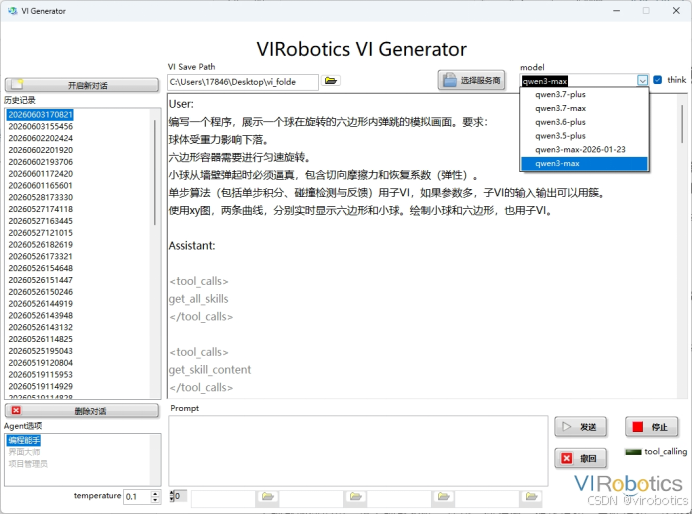This screenshot has width=693, height=514.
Task: Open history record 20260526154648
Action: (x=41, y=268)
